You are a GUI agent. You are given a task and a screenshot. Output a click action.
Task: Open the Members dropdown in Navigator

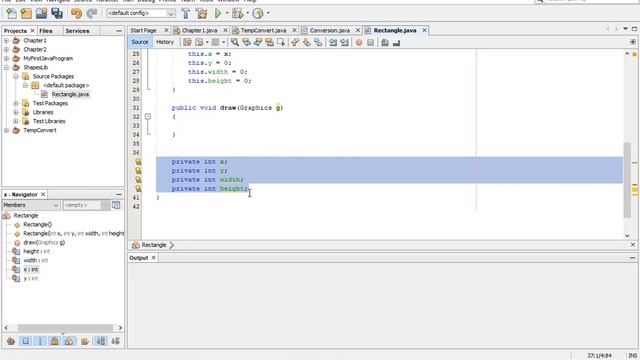tap(31, 205)
